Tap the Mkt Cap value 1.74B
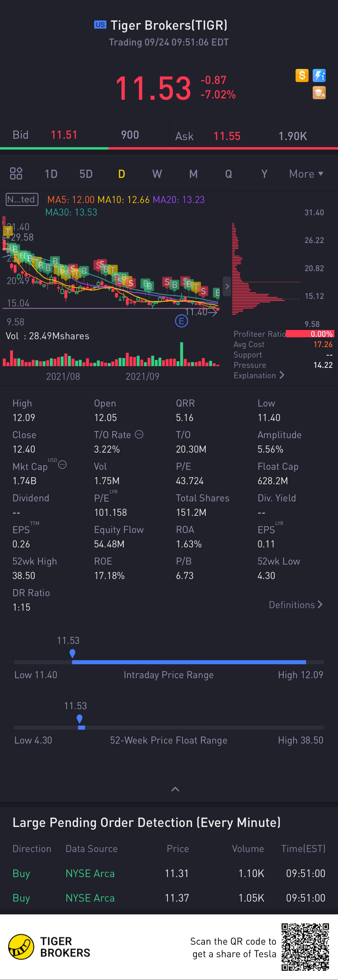Screen dimensions: 338x980 pos(24,480)
